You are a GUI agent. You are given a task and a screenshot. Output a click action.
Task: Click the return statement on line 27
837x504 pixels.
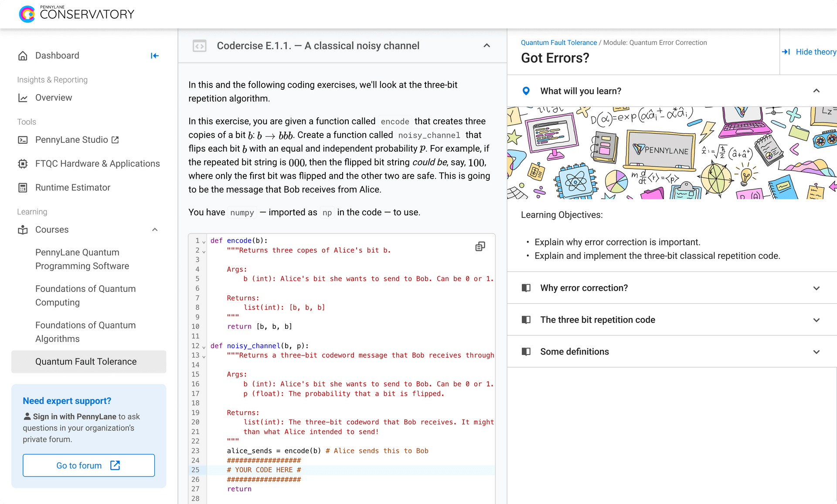click(x=239, y=489)
